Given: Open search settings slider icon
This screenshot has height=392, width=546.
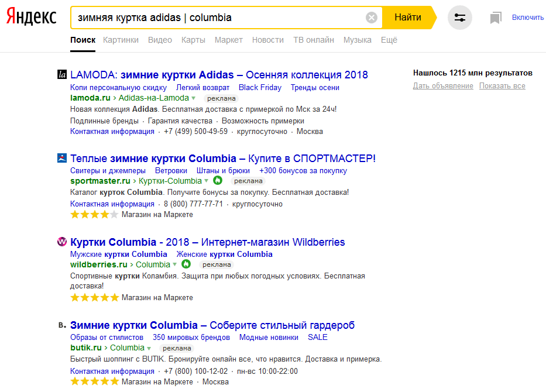Looking at the screenshot, I should (459, 18).
